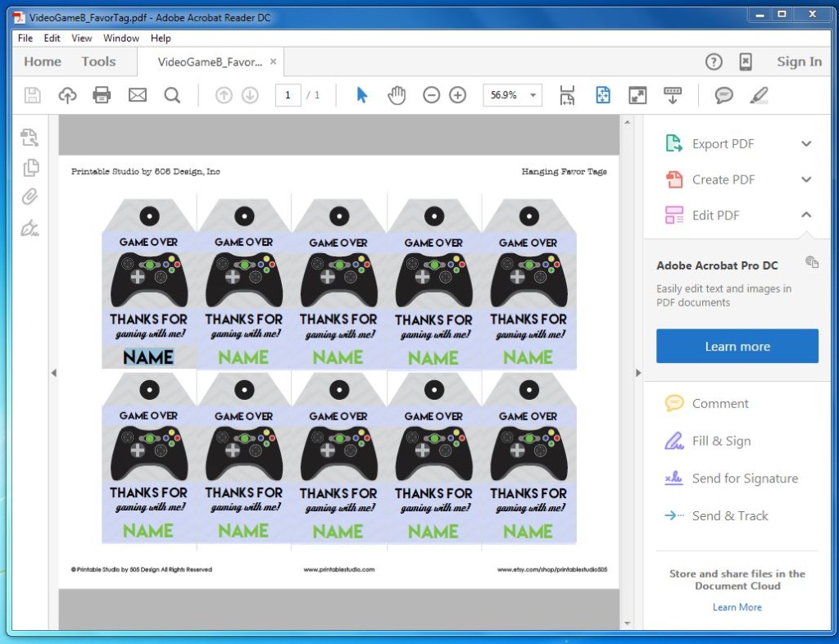The width and height of the screenshot is (839, 644).
Task: Click the blue Learn more button
Action: click(737, 346)
